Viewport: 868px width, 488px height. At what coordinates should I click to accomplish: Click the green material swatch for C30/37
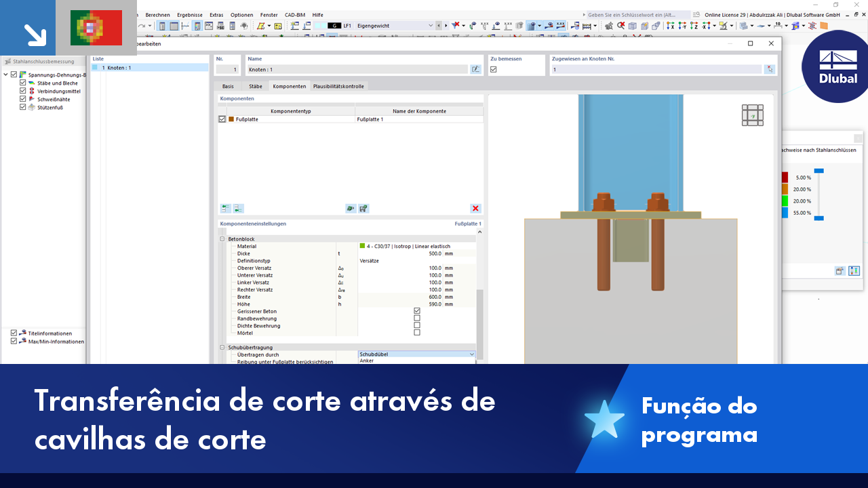click(x=363, y=246)
